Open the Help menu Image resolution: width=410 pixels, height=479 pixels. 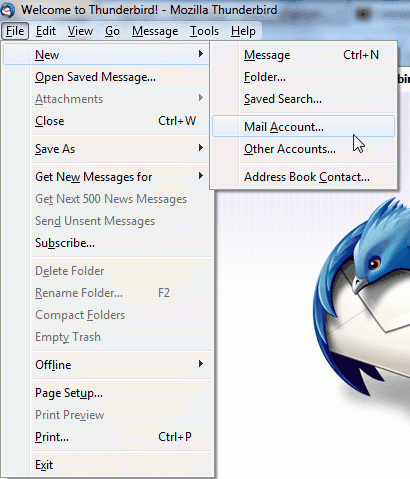click(x=243, y=31)
